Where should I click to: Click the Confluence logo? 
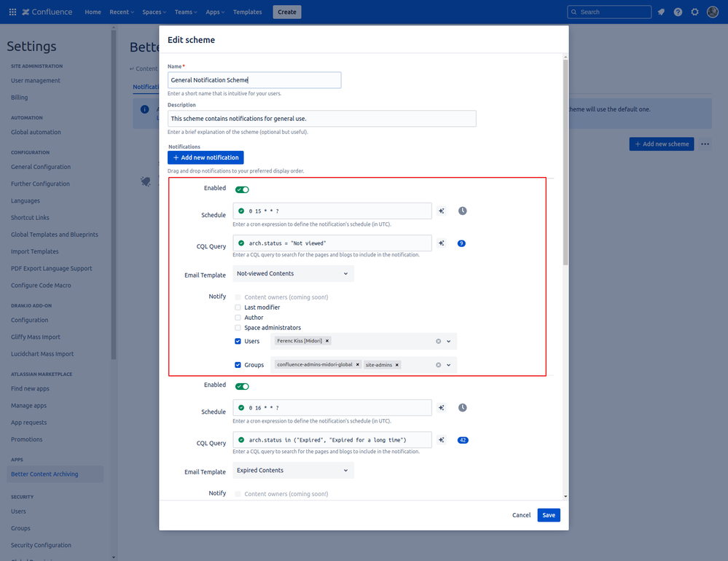point(47,12)
